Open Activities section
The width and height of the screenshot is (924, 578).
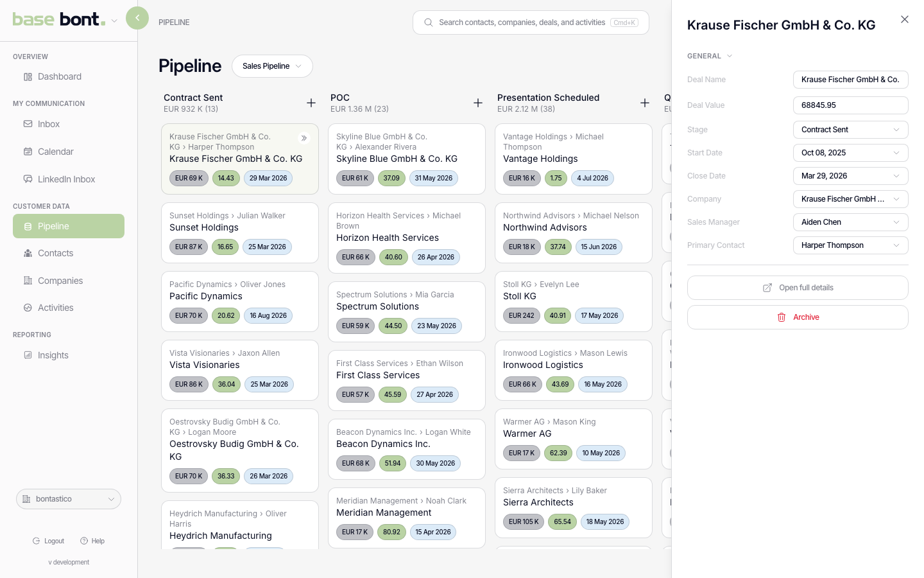(69, 308)
